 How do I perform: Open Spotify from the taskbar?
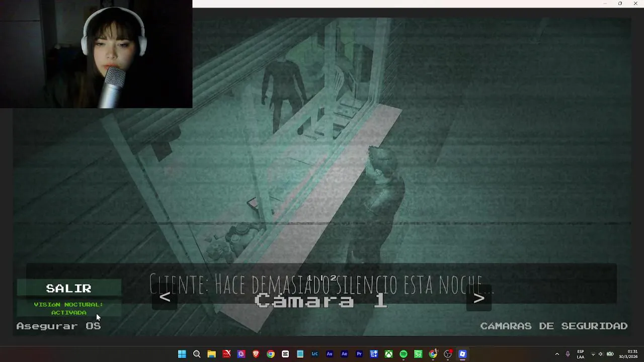pyautogui.click(x=404, y=354)
